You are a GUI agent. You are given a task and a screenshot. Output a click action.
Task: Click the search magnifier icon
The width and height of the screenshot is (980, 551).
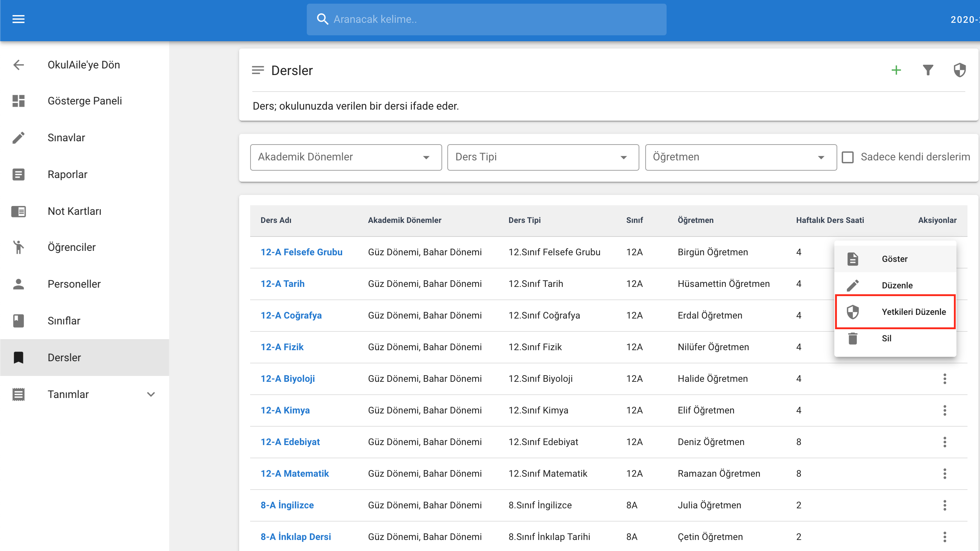coord(322,19)
